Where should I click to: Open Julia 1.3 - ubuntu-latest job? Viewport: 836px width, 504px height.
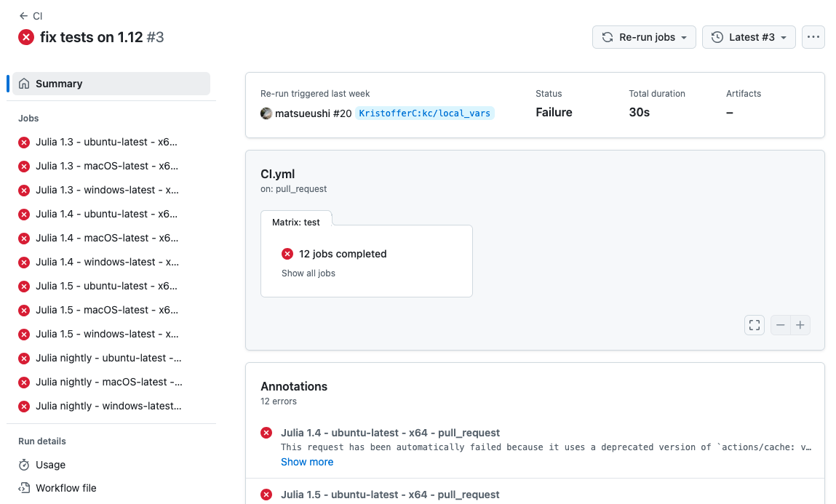tap(106, 143)
